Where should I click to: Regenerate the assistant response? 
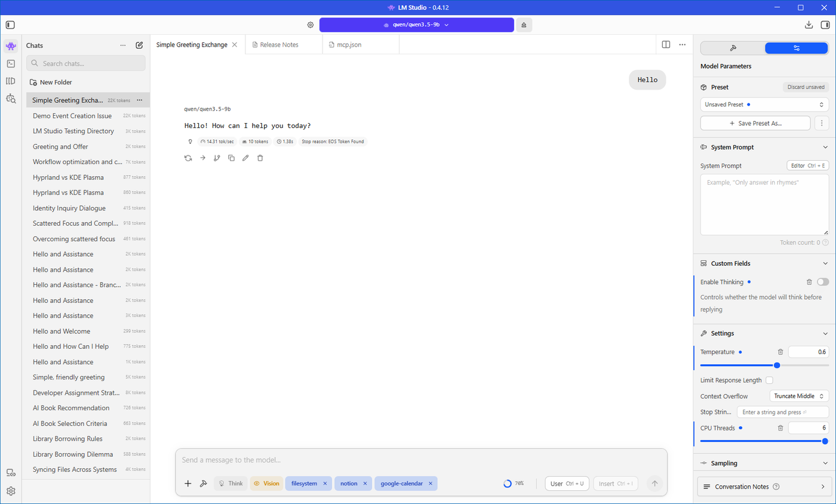(x=188, y=158)
